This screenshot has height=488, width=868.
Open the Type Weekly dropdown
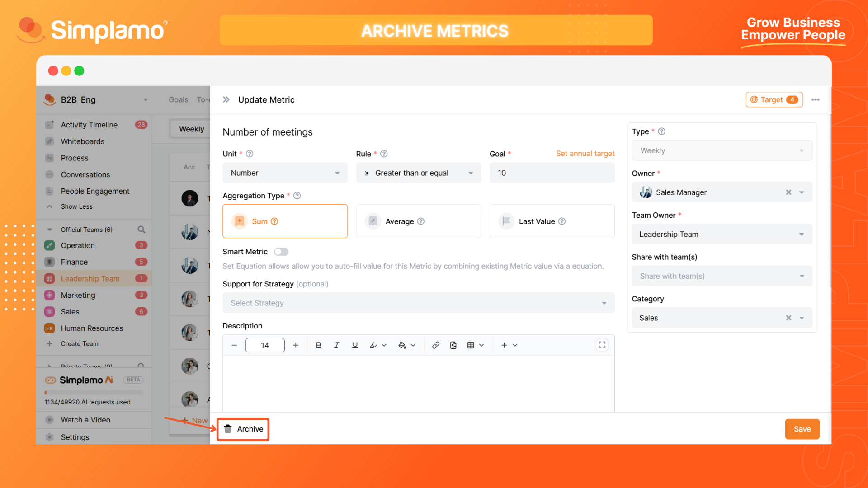pos(722,150)
